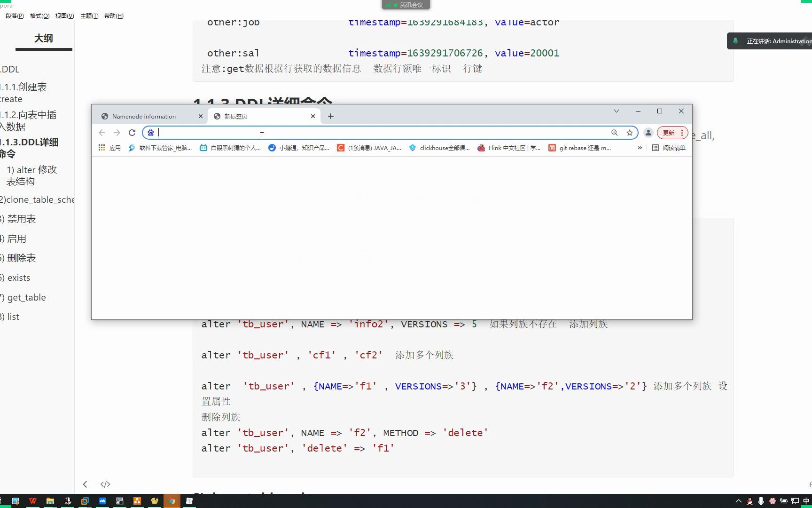Screen dimensions: 812x508
Task: Click microphone icon in speaking indicator
Action: tap(735, 41)
